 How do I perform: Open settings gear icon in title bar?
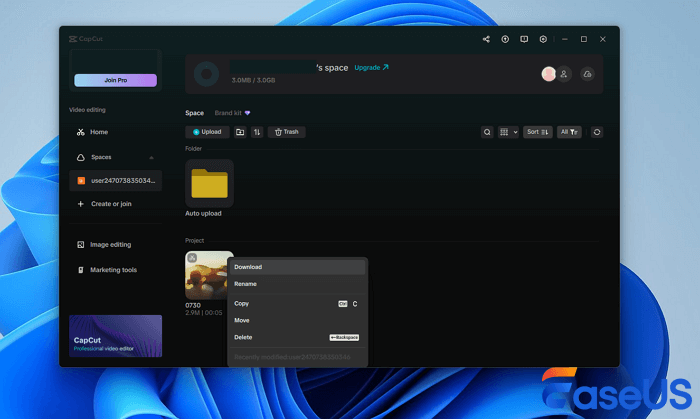click(x=543, y=39)
